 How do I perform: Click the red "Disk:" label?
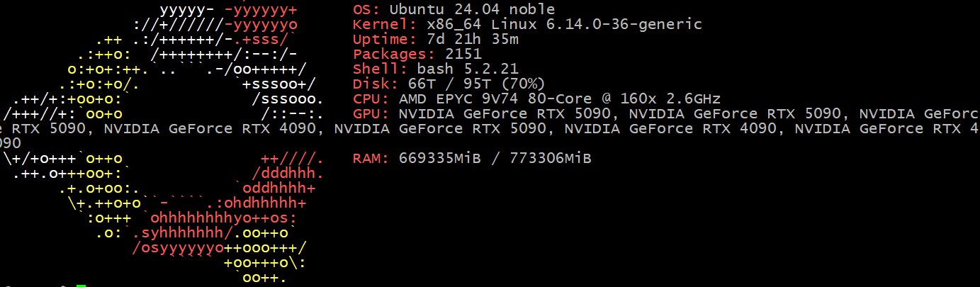tap(375, 84)
